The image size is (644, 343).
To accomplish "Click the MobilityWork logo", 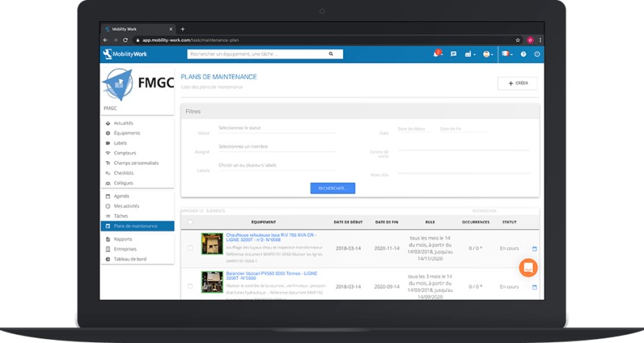I will click(x=125, y=54).
